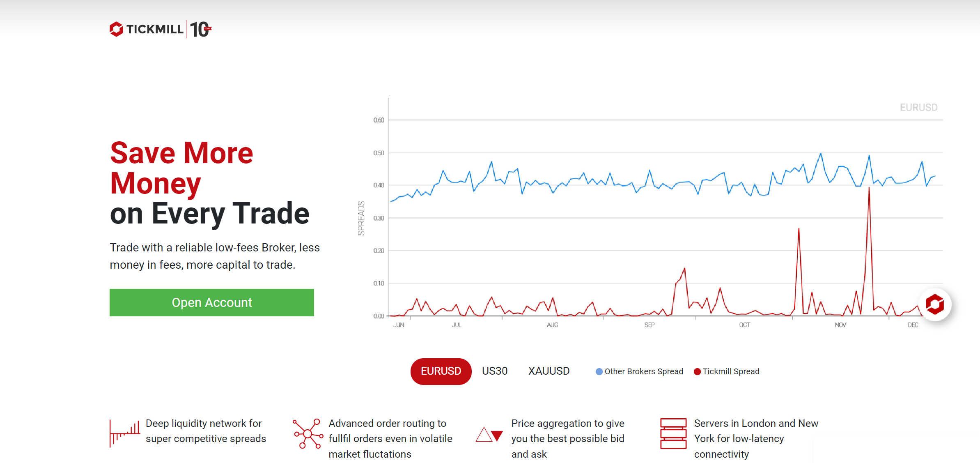Screen dimensions: 980x463
Task: Click the price aggregation triangles icon
Action: click(x=489, y=435)
